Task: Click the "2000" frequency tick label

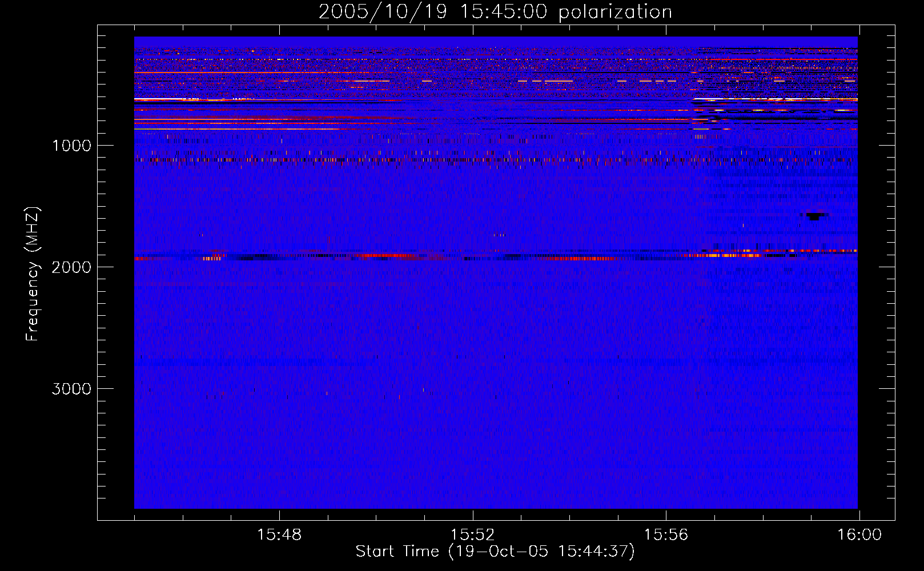Action: pyautogui.click(x=71, y=267)
